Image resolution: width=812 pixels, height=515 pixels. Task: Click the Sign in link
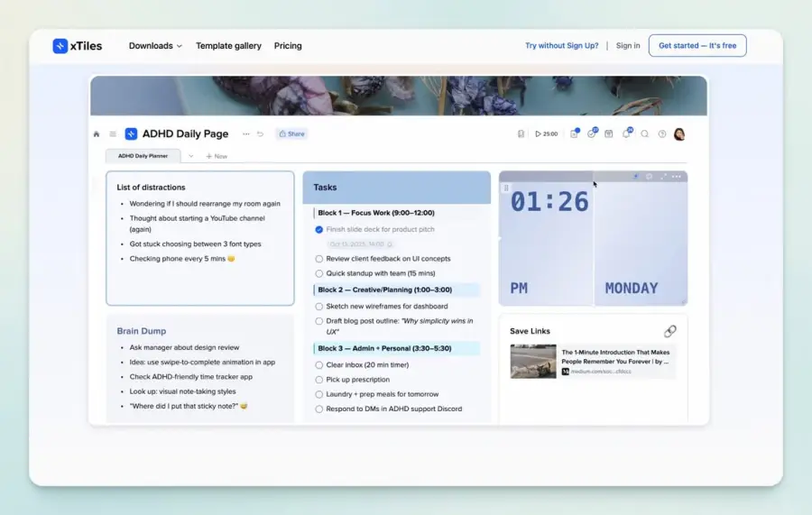[x=628, y=46]
